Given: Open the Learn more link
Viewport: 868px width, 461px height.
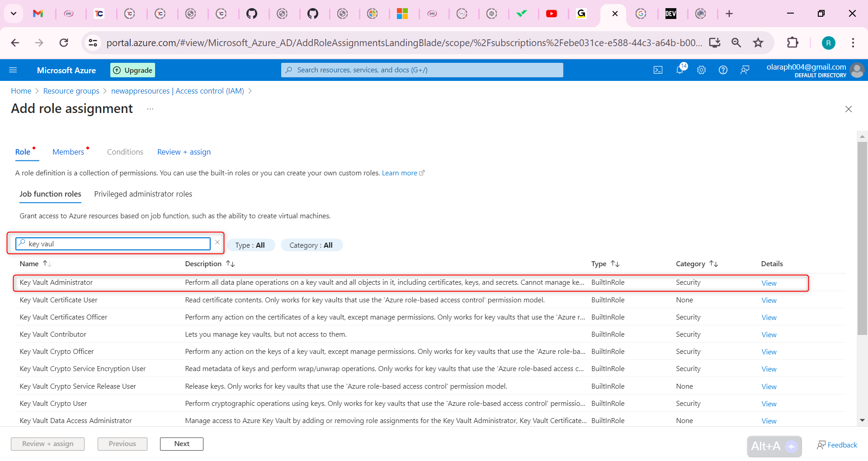Looking at the screenshot, I should (403, 173).
